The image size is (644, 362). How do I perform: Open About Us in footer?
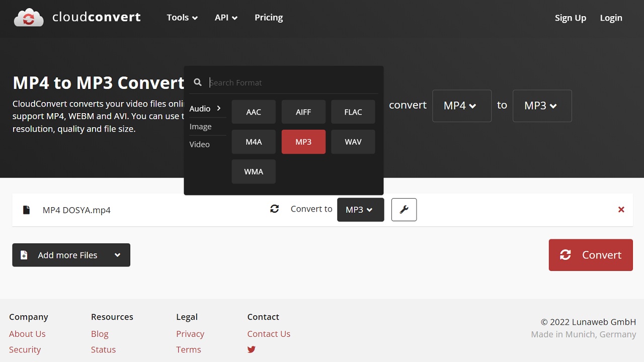coord(27,334)
